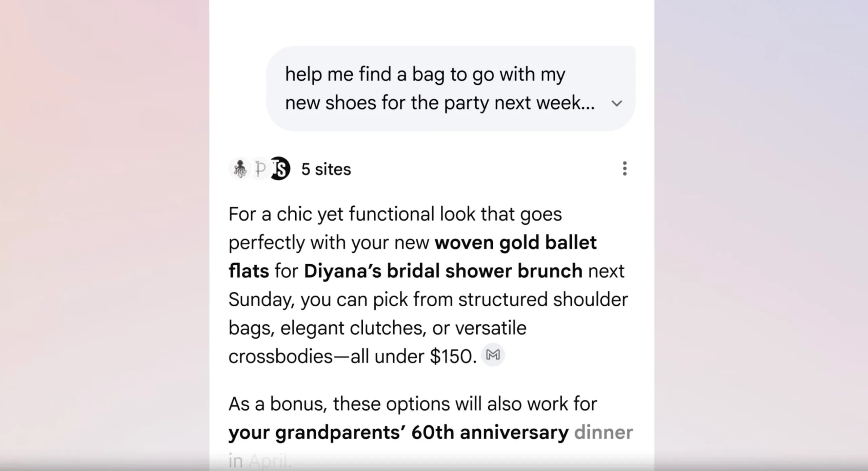This screenshot has width=868, height=471.
Task: Click the faded word "dinner"
Action: (604, 432)
